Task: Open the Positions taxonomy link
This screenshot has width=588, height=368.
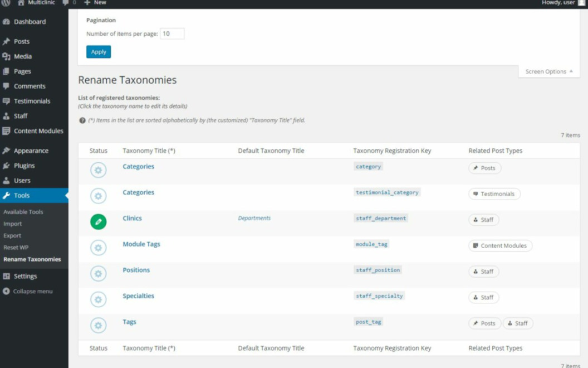Action: [136, 270]
